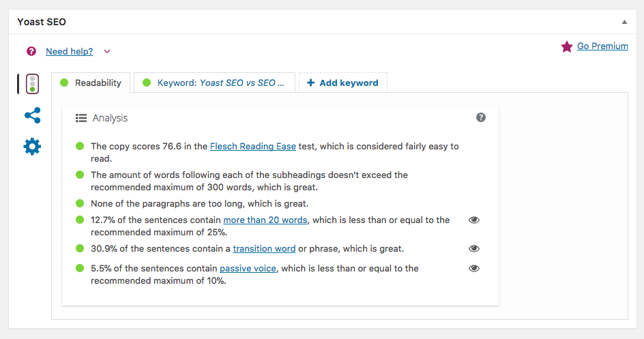Click text 'recommended maximum of 25%'
This screenshot has height=339, width=644.
158,233
